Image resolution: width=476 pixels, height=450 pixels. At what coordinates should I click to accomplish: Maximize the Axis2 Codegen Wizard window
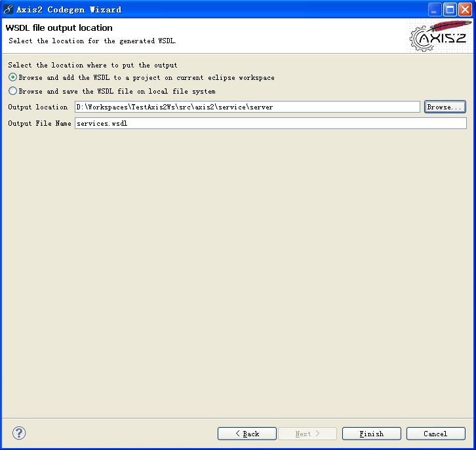(450, 10)
